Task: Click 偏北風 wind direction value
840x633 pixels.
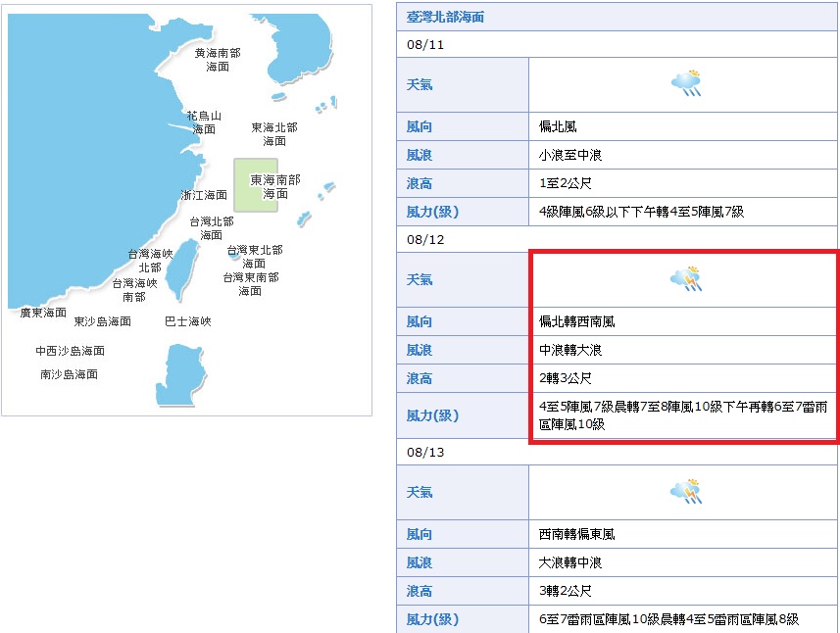Action: point(558,126)
